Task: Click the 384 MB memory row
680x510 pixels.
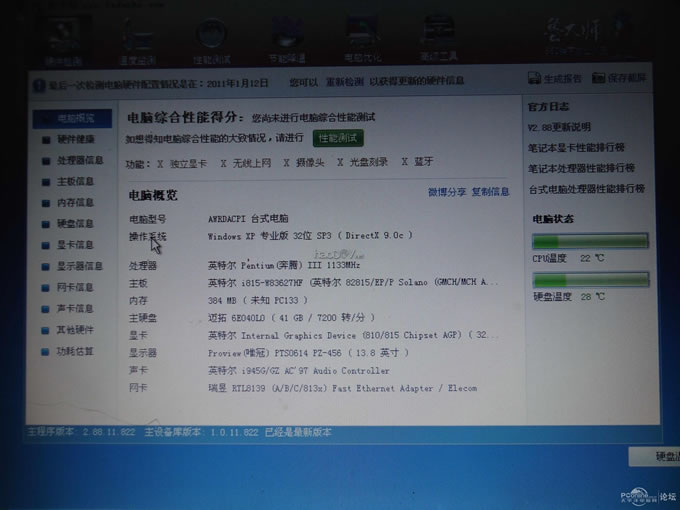Action: pyautogui.click(x=258, y=300)
